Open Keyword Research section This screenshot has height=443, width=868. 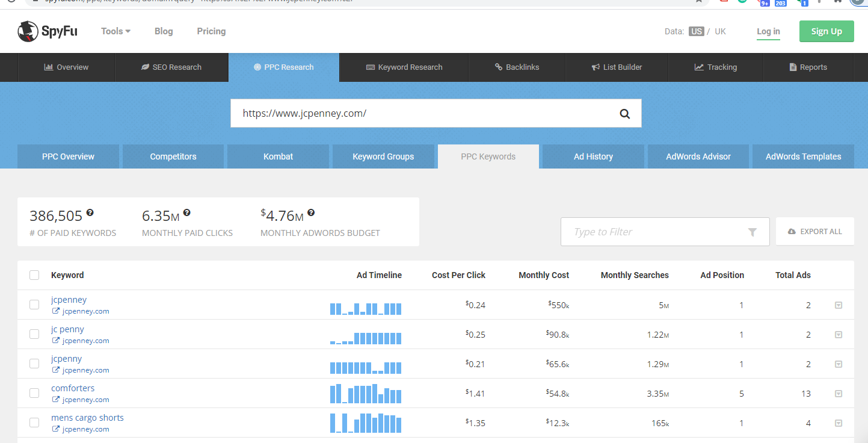tap(404, 67)
